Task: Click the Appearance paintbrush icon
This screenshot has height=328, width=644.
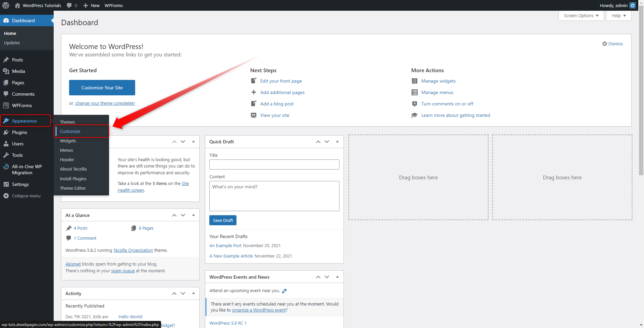Action: coord(6,121)
